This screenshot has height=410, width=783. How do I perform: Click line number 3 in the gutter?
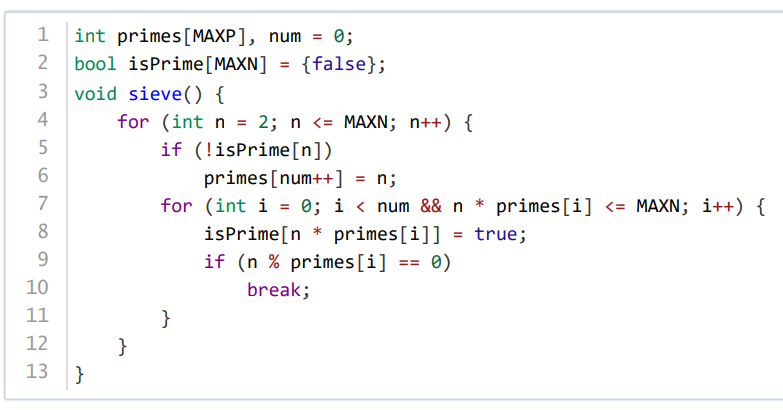pyautogui.click(x=43, y=91)
